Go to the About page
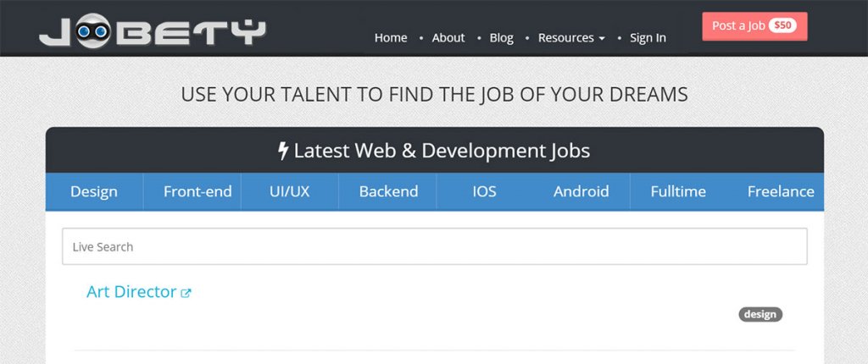Viewport: 868px width, 364px height. pyautogui.click(x=448, y=38)
